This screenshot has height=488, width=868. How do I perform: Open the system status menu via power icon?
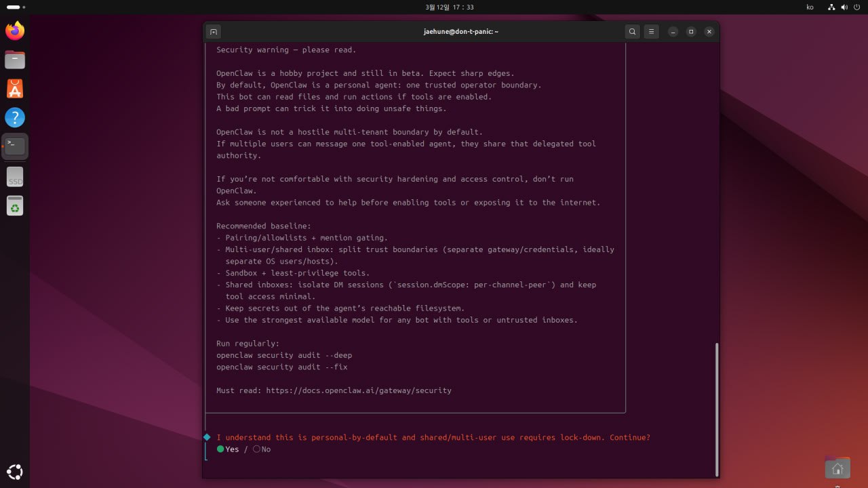[x=856, y=7]
